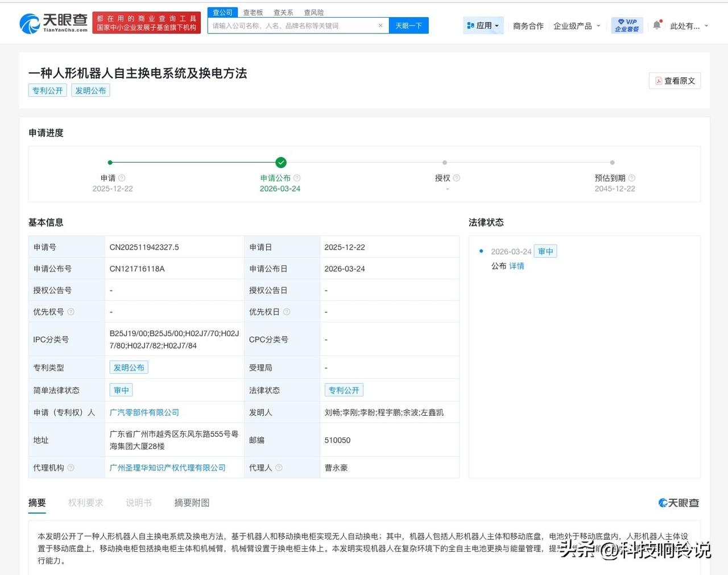Clear the search box with the × icon
The image size is (728, 575).
381,26
